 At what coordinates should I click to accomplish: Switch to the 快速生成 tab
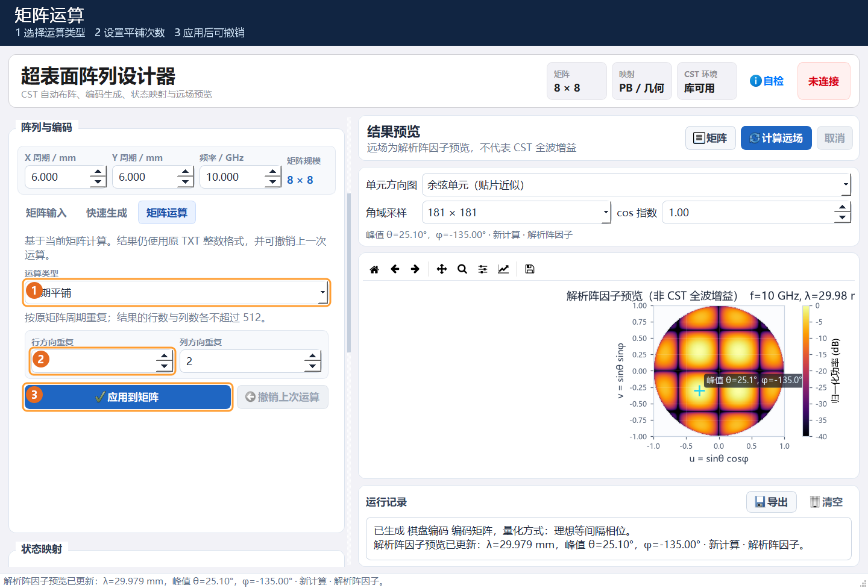(107, 213)
